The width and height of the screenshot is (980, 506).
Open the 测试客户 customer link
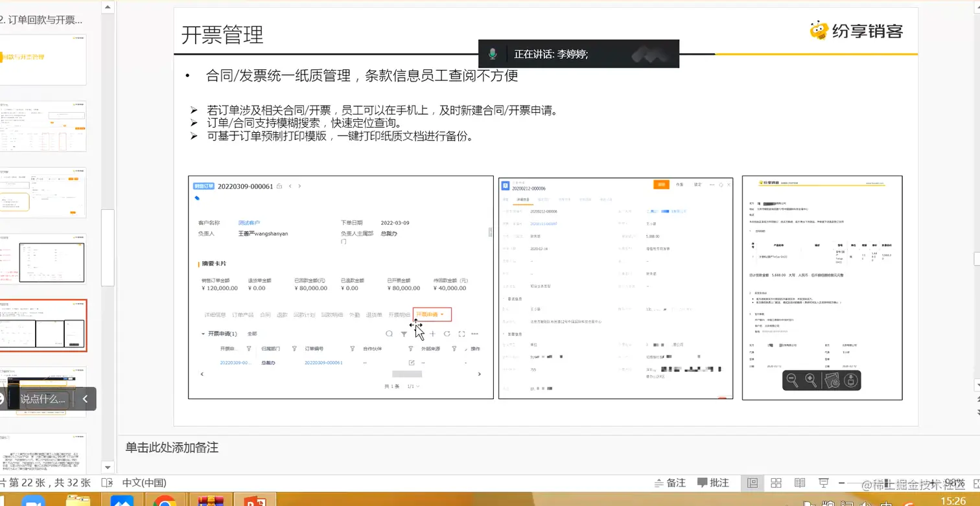249,223
